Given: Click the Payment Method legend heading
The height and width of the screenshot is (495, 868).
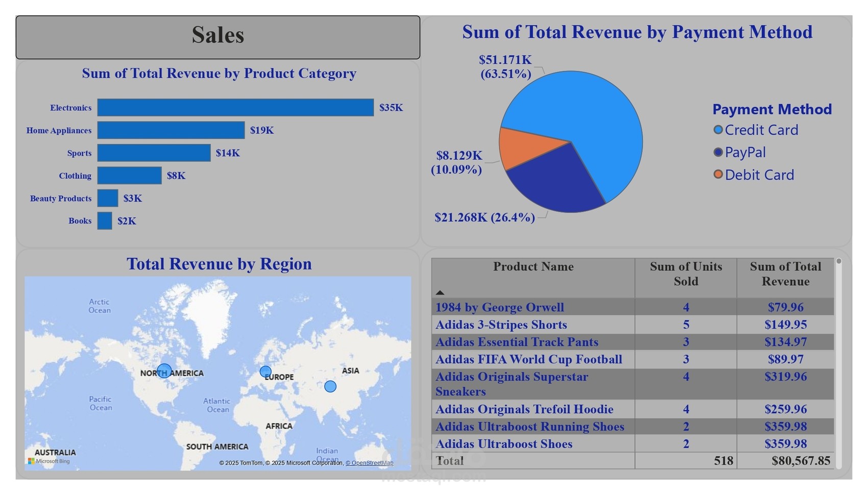Looking at the screenshot, I should tap(772, 109).
